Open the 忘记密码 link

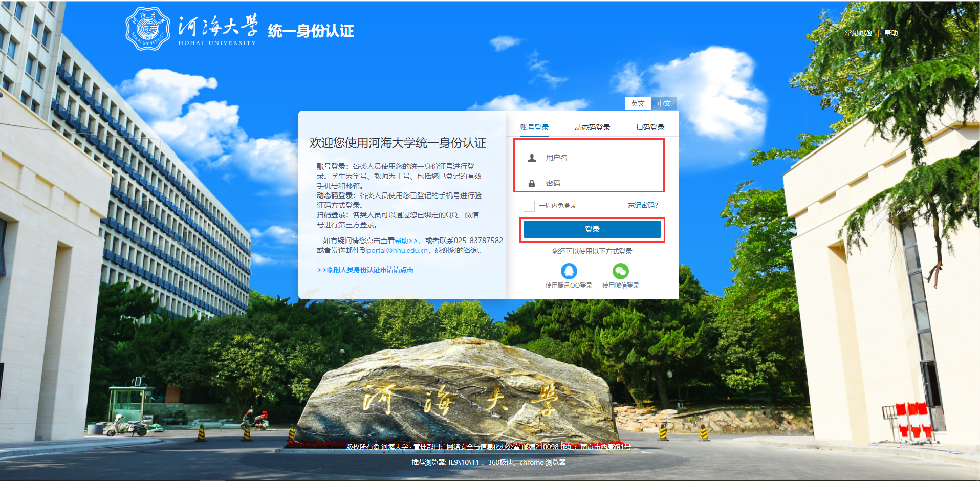point(642,205)
